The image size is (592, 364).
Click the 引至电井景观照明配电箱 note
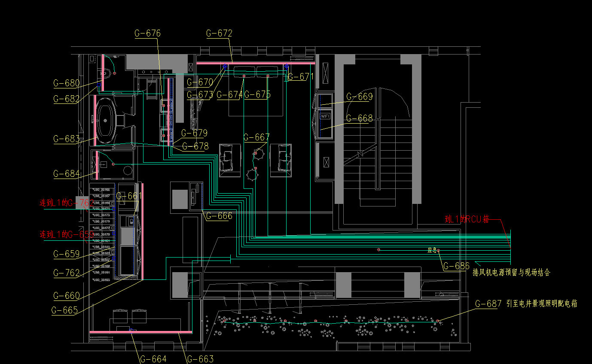click(x=542, y=304)
